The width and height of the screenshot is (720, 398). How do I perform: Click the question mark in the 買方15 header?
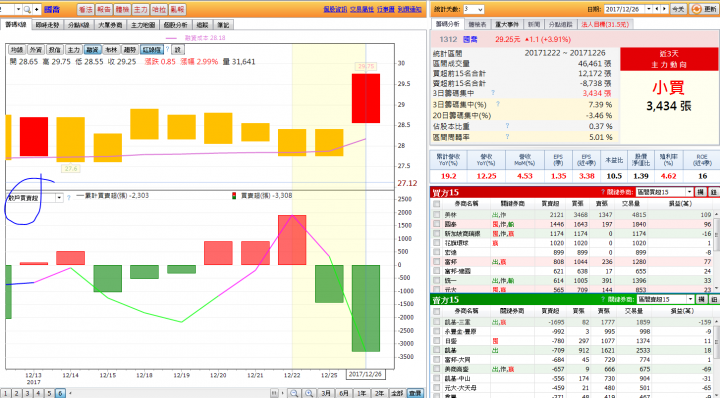[603, 192]
